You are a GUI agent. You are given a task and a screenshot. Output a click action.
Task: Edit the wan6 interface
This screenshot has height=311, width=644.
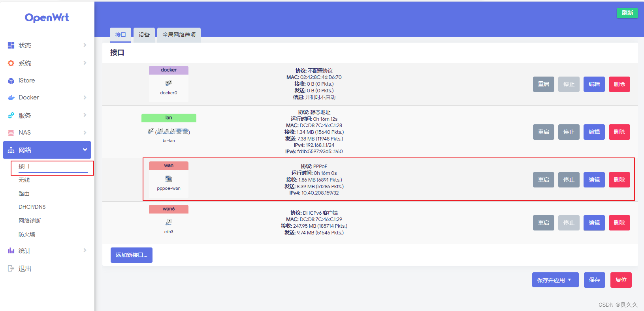click(594, 223)
